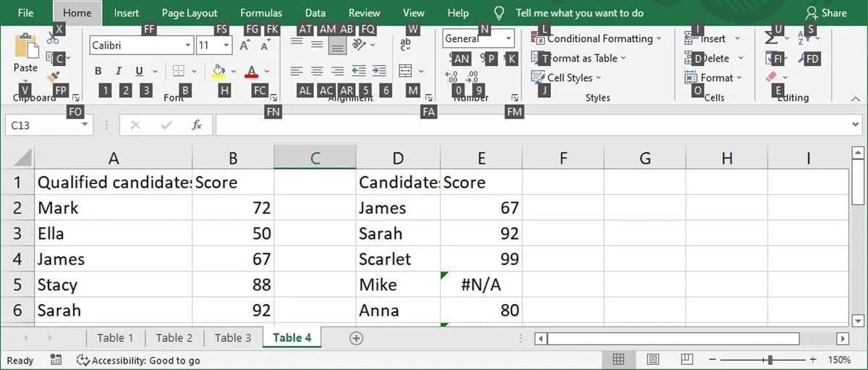
Task: Toggle Middle Align vertical alignment
Action: 317,45
